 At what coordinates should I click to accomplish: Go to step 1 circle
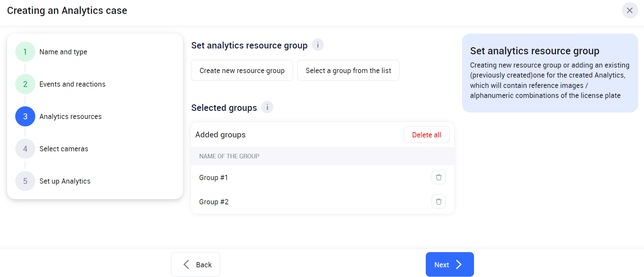[x=25, y=52]
